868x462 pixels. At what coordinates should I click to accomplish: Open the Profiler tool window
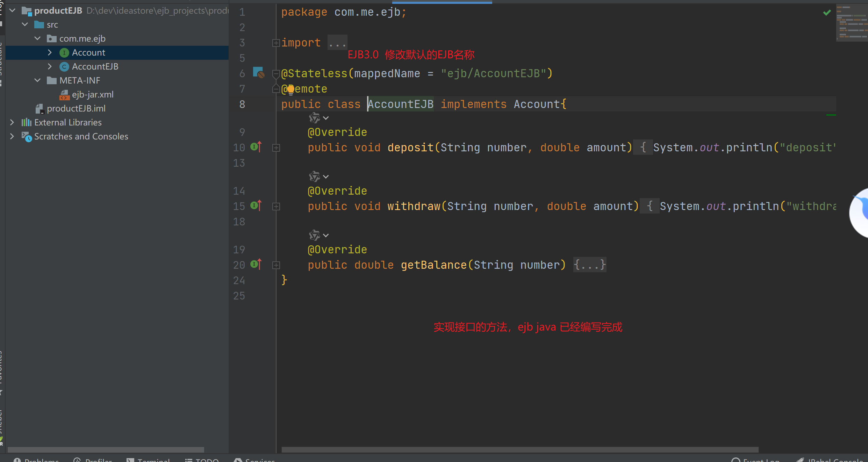coord(93,460)
